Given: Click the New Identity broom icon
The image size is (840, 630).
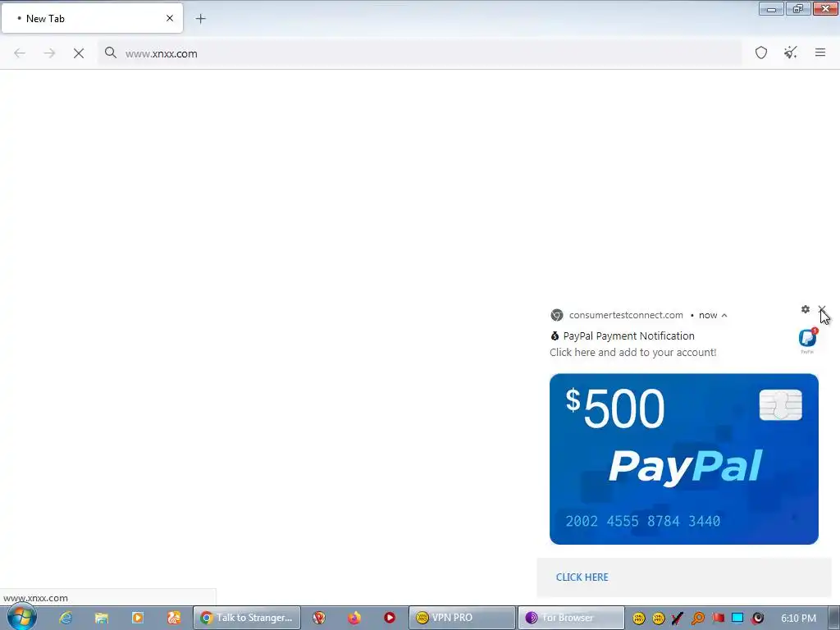Looking at the screenshot, I should [x=791, y=52].
